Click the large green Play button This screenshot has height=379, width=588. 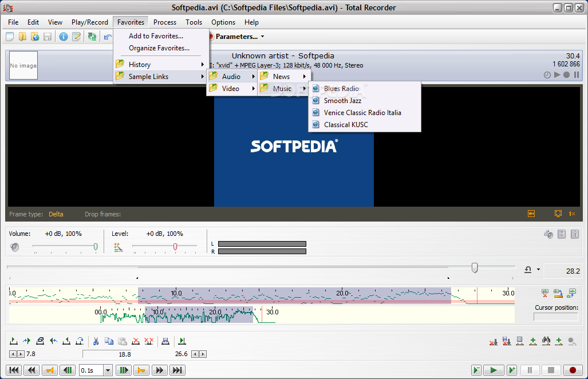click(493, 370)
